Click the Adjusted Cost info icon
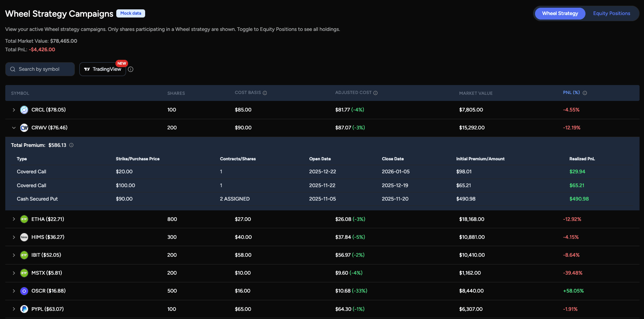Image resolution: width=644 pixels, height=319 pixels. 375,93
